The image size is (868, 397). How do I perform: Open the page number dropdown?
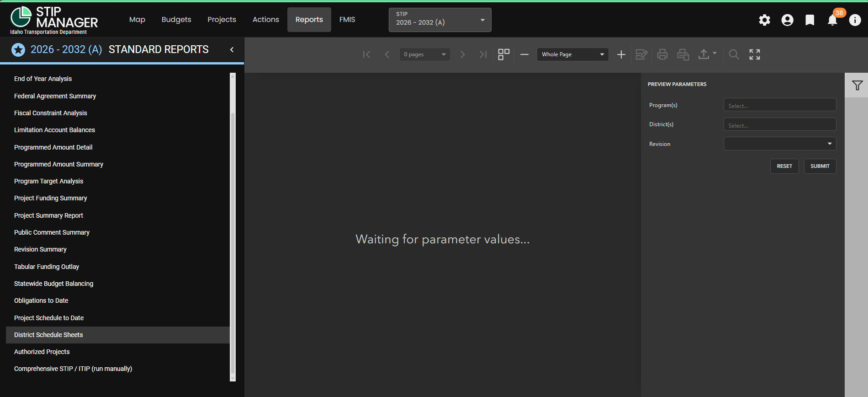(425, 54)
